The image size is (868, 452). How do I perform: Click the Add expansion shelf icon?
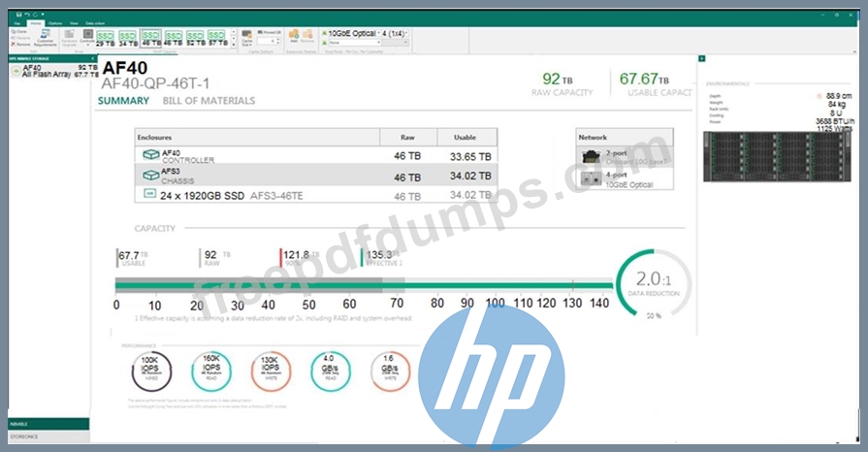pyautogui.click(x=294, y=36)
